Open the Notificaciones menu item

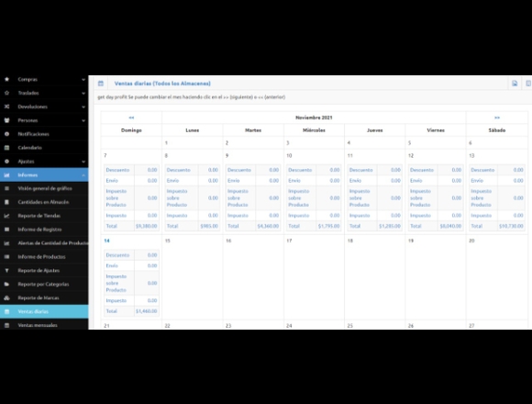coord(44,134)
